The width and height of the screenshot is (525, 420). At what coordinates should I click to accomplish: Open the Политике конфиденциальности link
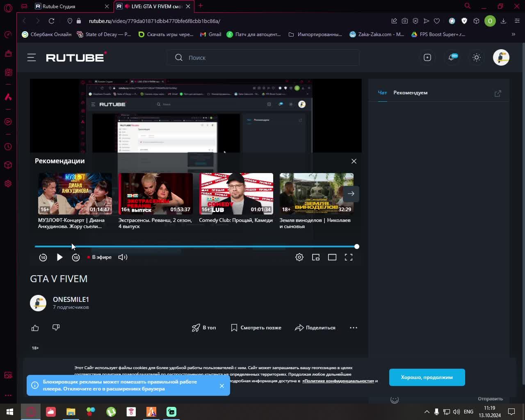[338, 381]
